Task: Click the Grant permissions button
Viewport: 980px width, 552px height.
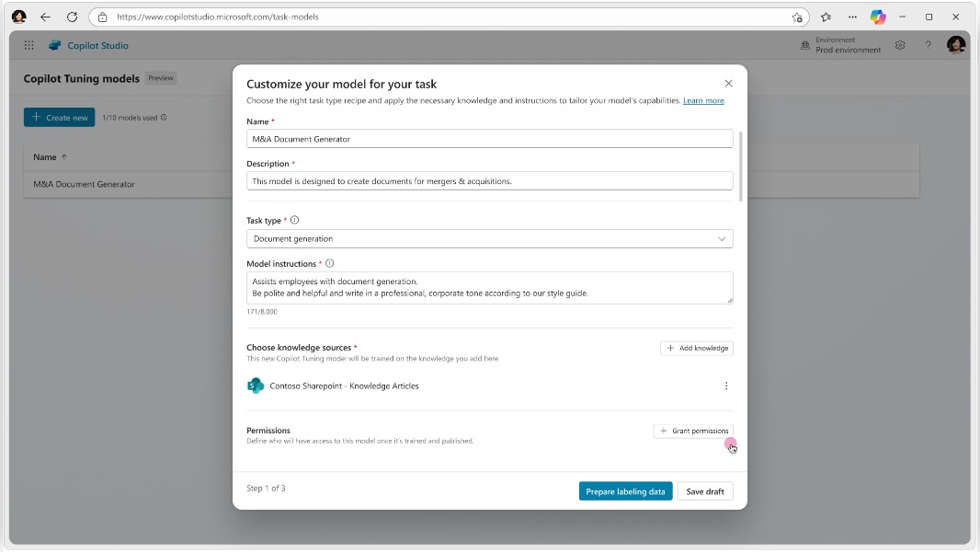Action: pyautogui.click(x=694, y=431)
